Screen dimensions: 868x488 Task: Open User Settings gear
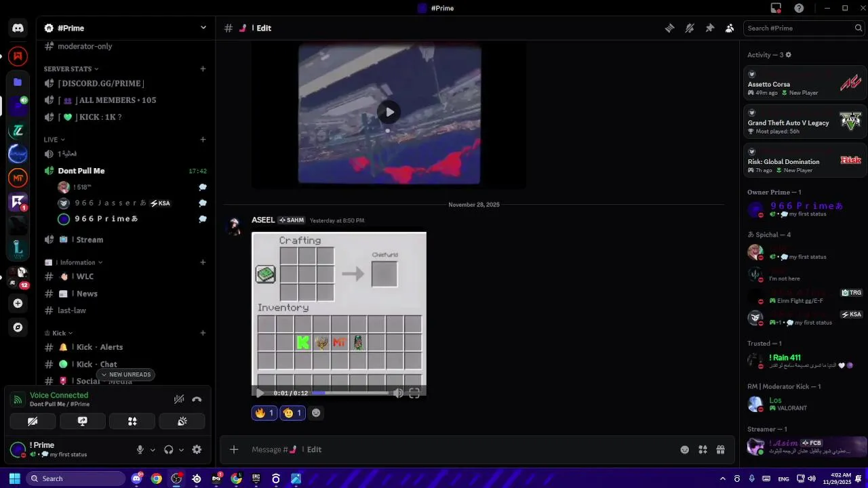click(x=197, y=449)
